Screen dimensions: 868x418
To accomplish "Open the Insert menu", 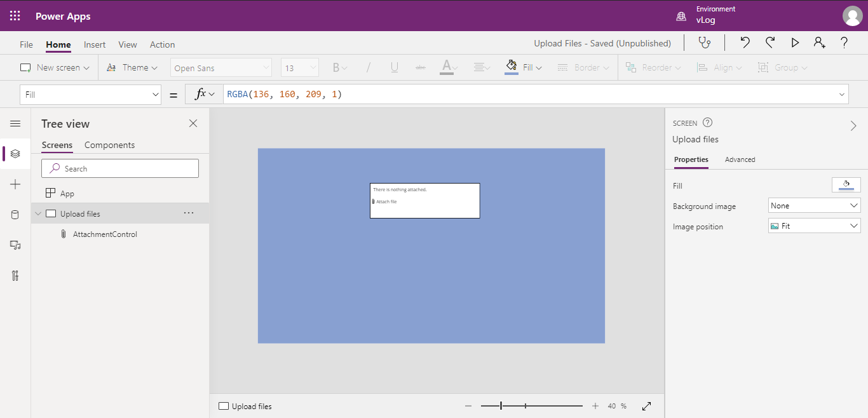I will [94, 44].
